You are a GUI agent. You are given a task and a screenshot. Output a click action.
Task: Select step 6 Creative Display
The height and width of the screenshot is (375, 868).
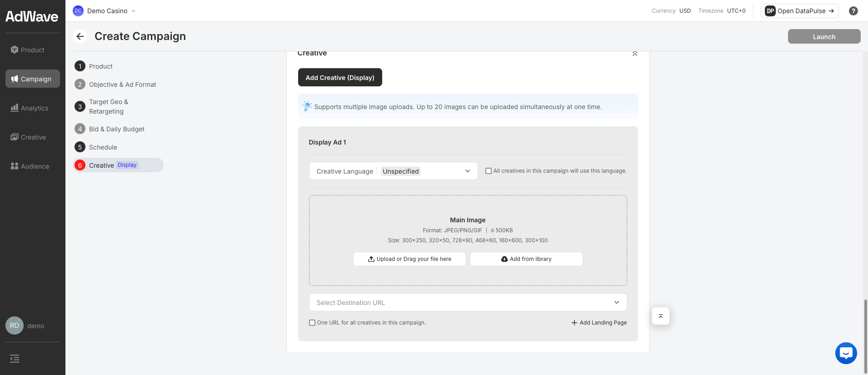[x=118, y=165]
